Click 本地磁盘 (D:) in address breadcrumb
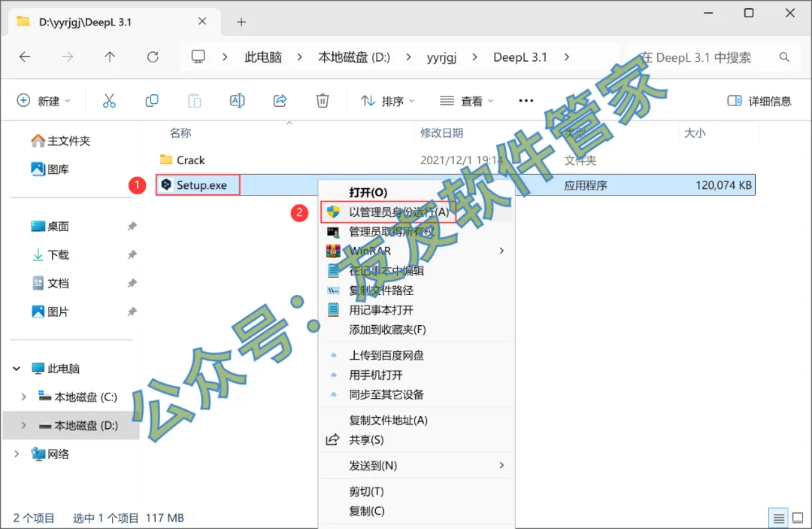Image resolution: width=812 pixels, height=529 pixels. [x=354, y=57]
